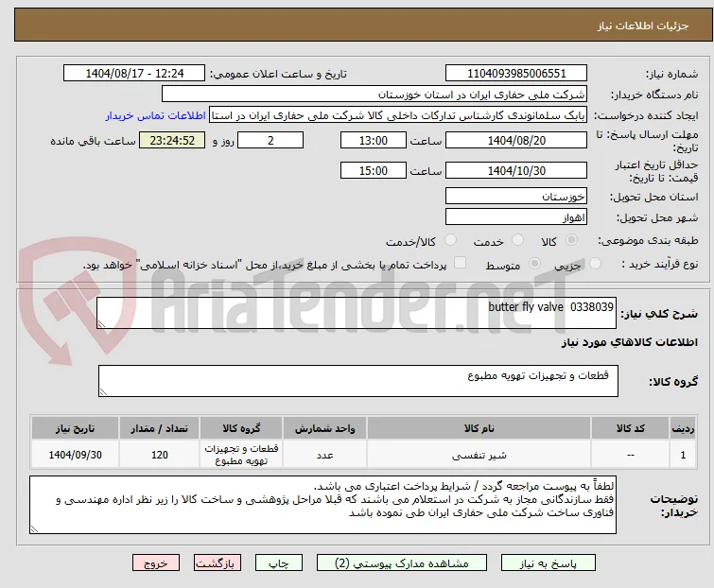Click the چاپ print button
The image size is (714, 588).
tap(279, 563)
